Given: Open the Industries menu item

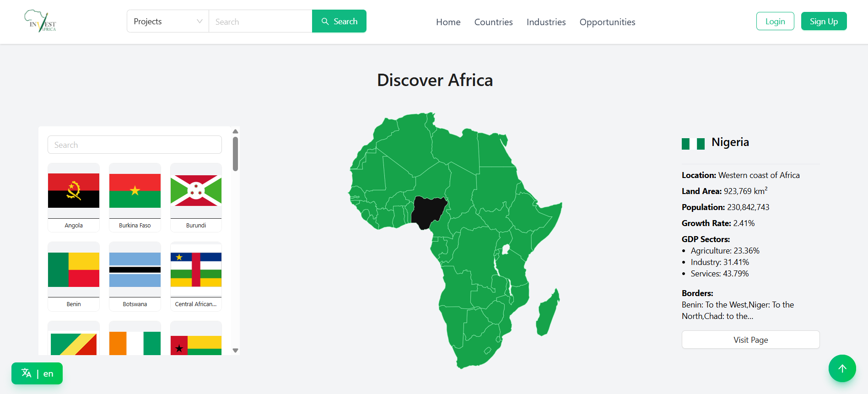Looking at the screenshot, I should (x=546, y=22).
